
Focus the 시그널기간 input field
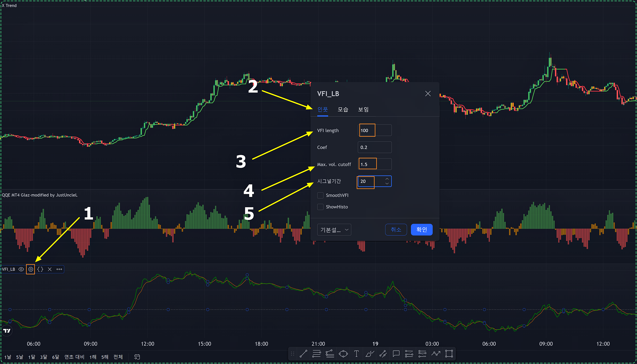point(375,181)
